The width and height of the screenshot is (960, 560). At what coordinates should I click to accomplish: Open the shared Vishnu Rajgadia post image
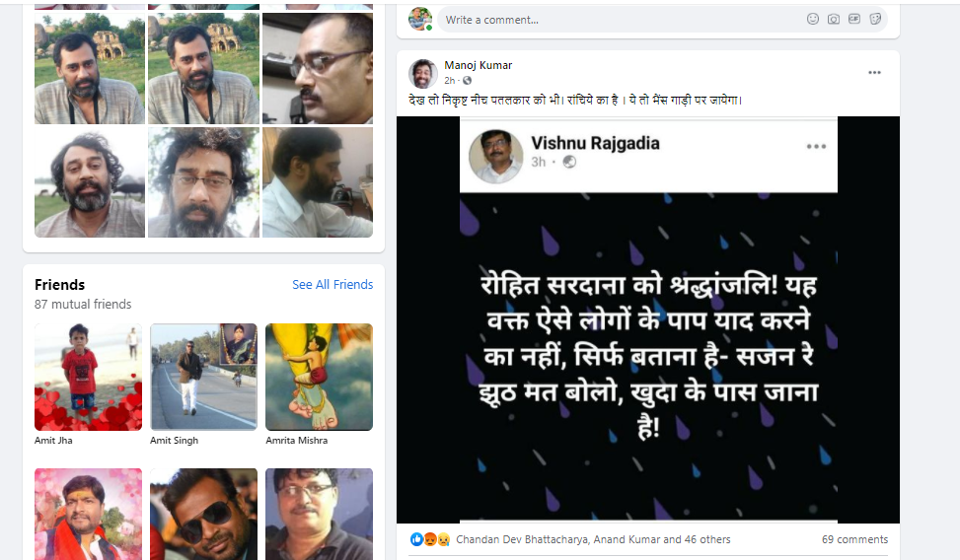point(648,319)
